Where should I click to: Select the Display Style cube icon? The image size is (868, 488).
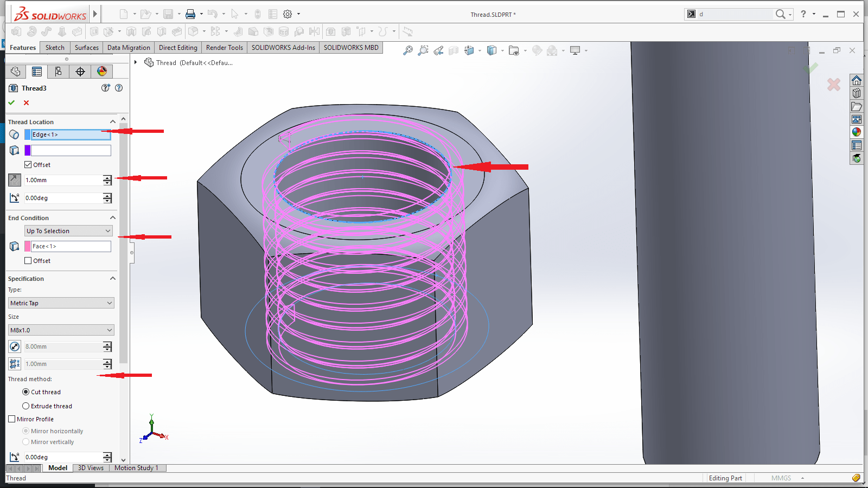pyautogui.click(x=492, y=50)
